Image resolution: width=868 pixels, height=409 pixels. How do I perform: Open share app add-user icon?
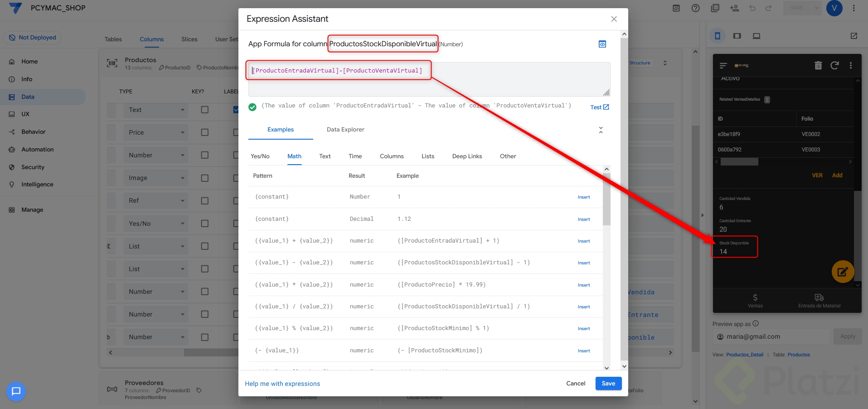pyautogui.click(x=734, y=8)
